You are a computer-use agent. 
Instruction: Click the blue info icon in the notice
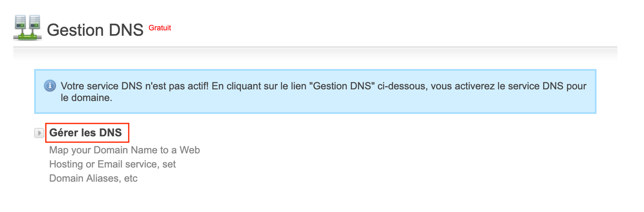[50, 86]
